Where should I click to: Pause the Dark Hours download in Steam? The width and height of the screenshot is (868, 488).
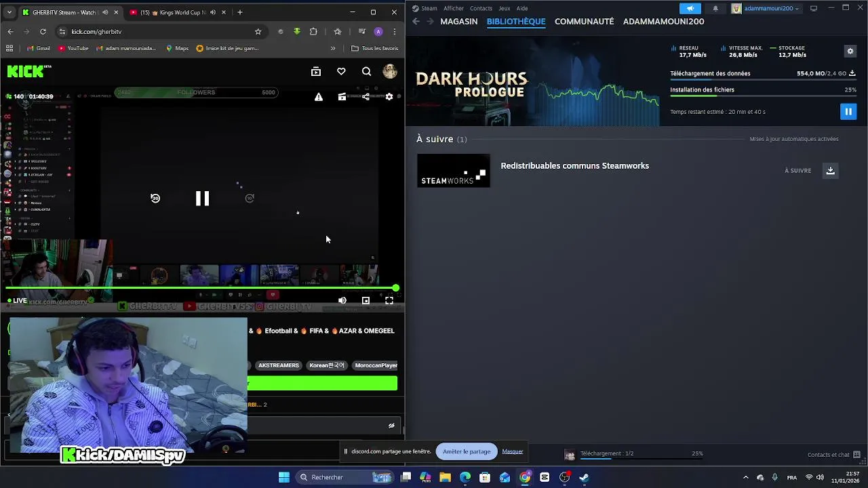pos(848,111)
